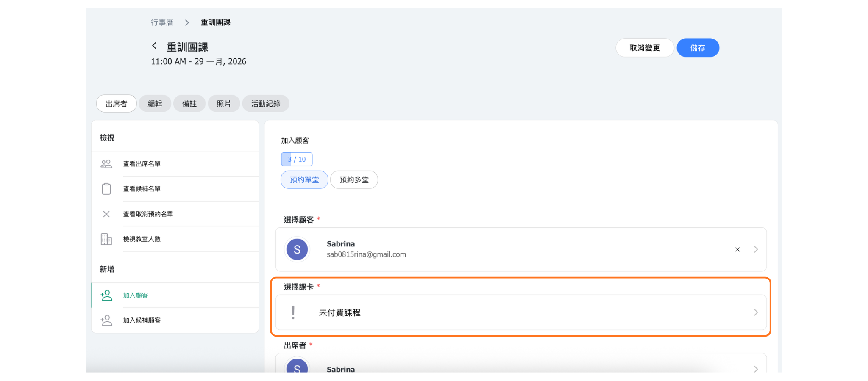Click the add waitlist customer icon
The width and height of the screenshot is (868, 381).
[106, 320]
